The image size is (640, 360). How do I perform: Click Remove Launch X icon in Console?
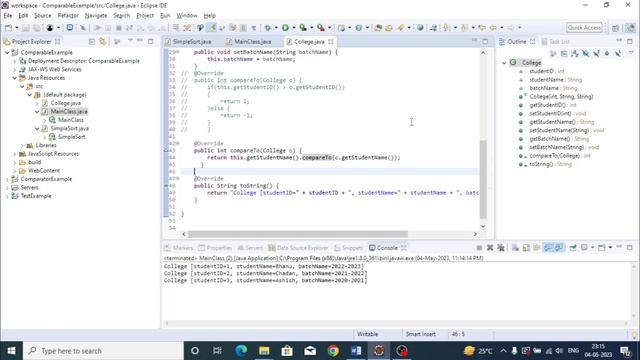coord(490,248)
